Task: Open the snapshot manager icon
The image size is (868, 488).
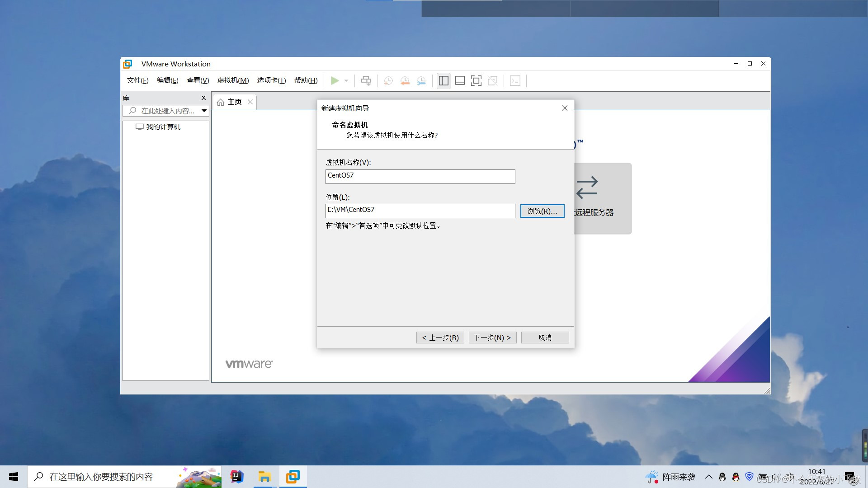Action: click(421, 81)
